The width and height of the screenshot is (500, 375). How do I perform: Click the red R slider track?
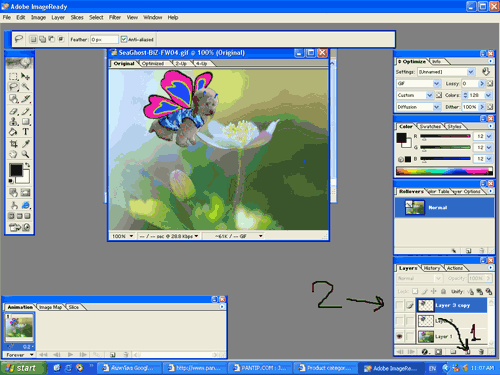tap(445, 136)
